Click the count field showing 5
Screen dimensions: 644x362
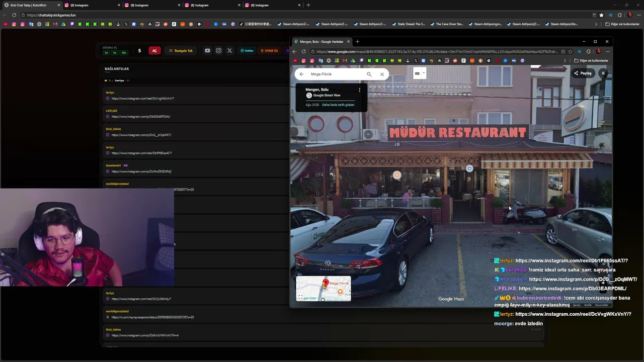coord(139,51)
